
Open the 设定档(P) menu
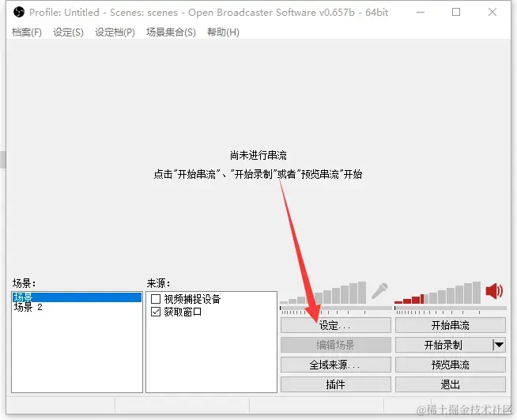(x=115, y=32)
